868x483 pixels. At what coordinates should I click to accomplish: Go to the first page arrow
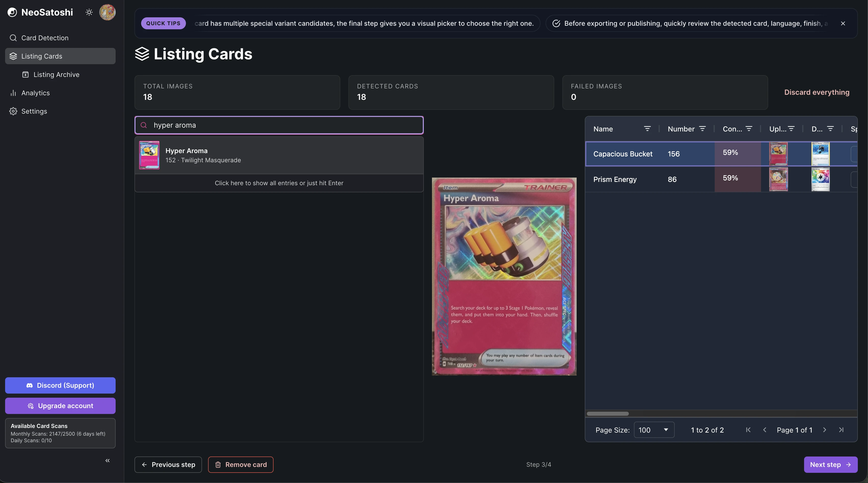tap(748, 430)
